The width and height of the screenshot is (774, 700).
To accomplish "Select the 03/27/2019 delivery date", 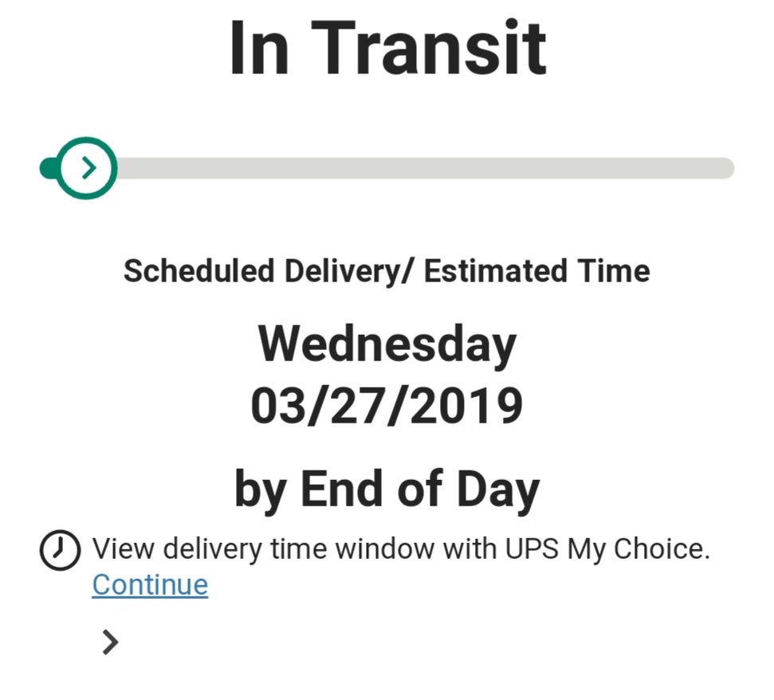I will (387, 406).
